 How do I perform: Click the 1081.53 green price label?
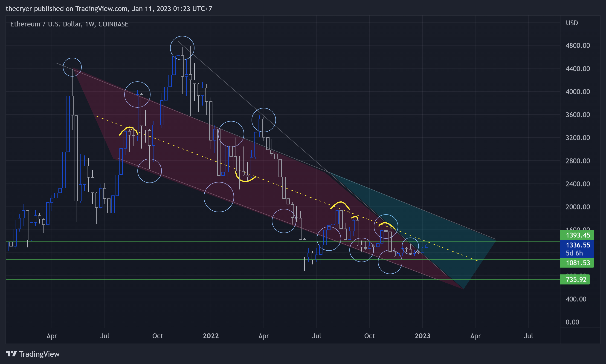577,263
